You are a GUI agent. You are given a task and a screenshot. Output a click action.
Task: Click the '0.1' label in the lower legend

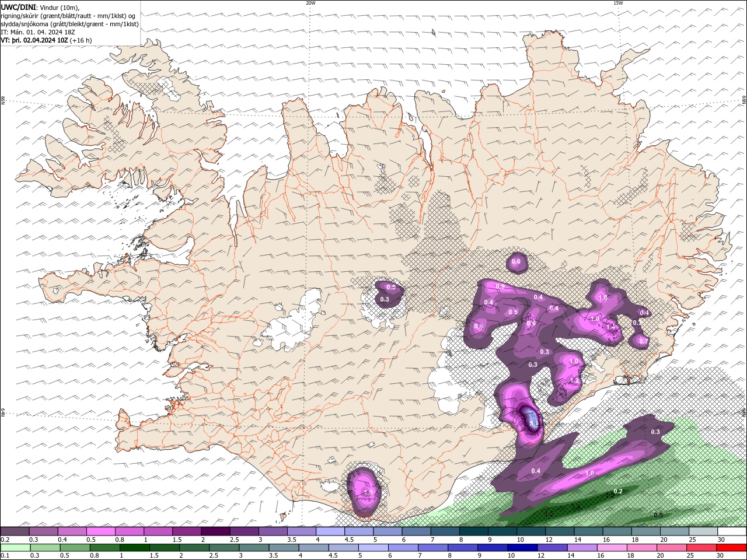(x=5, y=556)
